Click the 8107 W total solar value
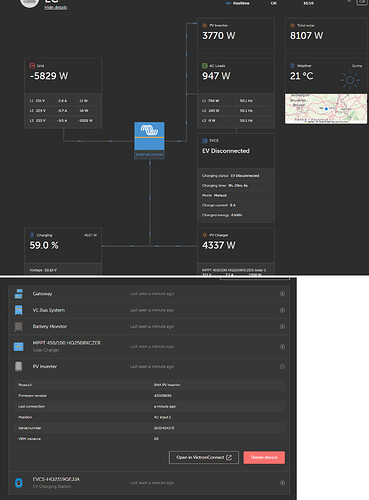Viewport: 369px width, 500px height. [x=306, y=36]
